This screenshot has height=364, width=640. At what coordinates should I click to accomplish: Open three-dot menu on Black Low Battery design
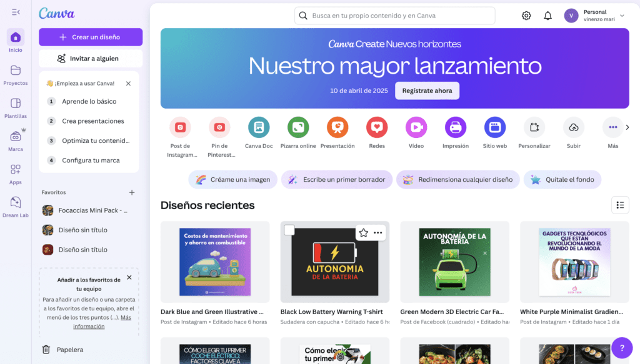[x=378, y=233]
